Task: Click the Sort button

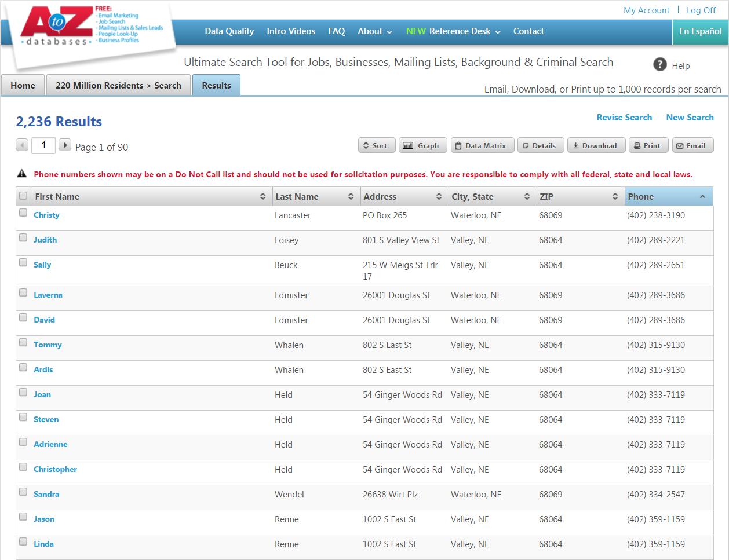Action: pyautogui.click(x=377, y=145)
